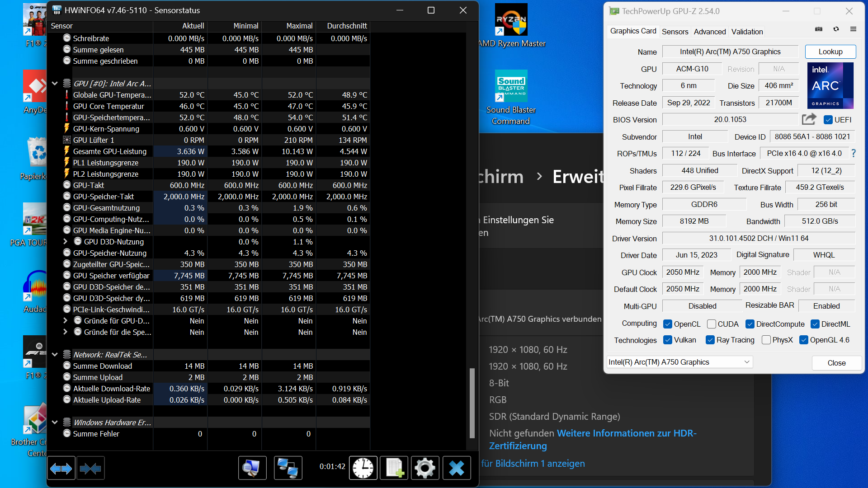Click the HWiNFO log file icon
868x488 pixels.
coord(394,468)
